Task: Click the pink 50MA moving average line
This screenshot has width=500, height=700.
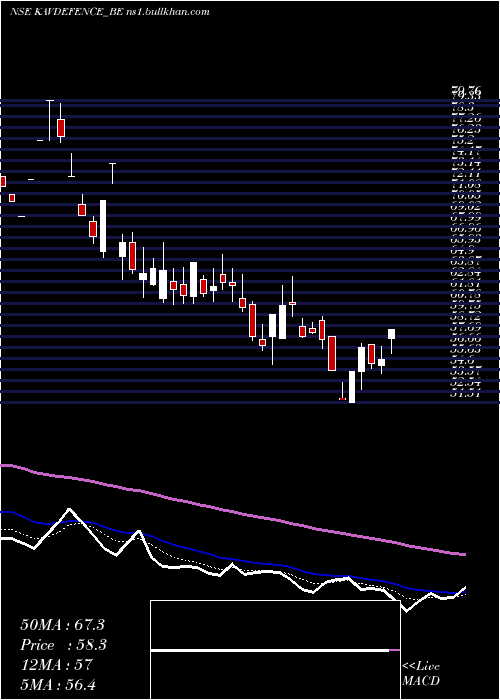Action: click(232, 511)
